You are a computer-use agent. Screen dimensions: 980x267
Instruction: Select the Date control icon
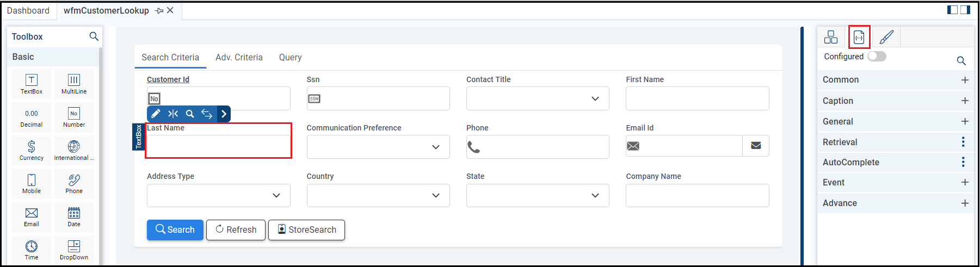(x=74, y=216)
